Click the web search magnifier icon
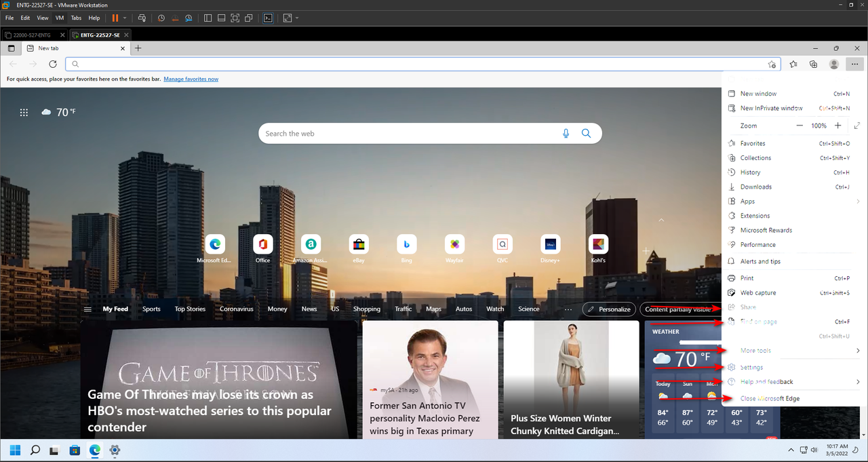This screenshot has width=868, height=462. pyautogui.click(x=587, y=134)
